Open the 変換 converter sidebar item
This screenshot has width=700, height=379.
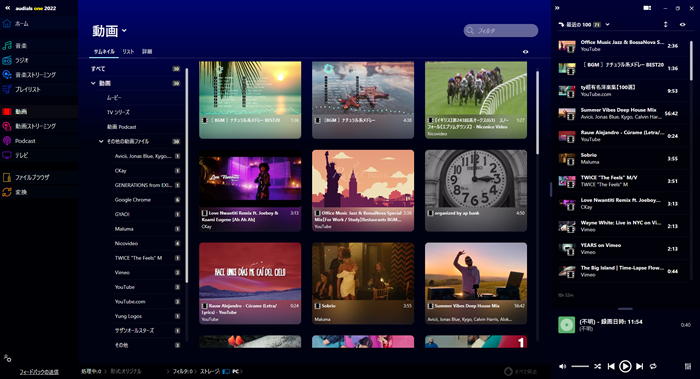pos(21,192)
